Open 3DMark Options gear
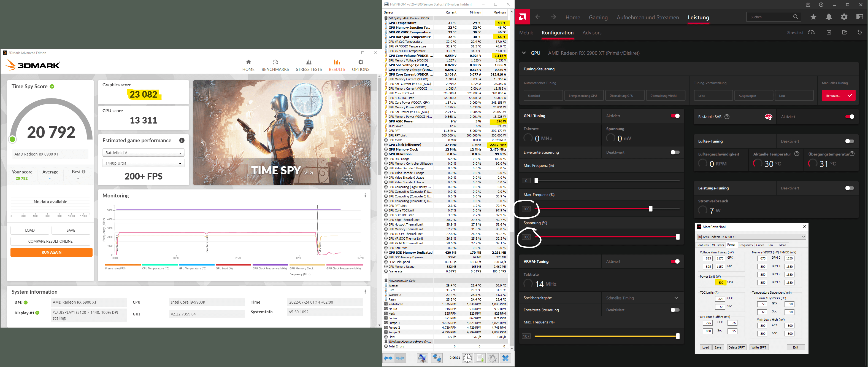This screenshot has height=367, width=868. 361,62
